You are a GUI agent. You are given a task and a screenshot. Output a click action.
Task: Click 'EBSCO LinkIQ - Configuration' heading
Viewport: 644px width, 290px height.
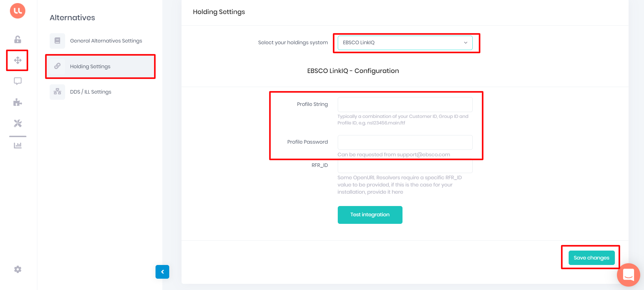353,71
